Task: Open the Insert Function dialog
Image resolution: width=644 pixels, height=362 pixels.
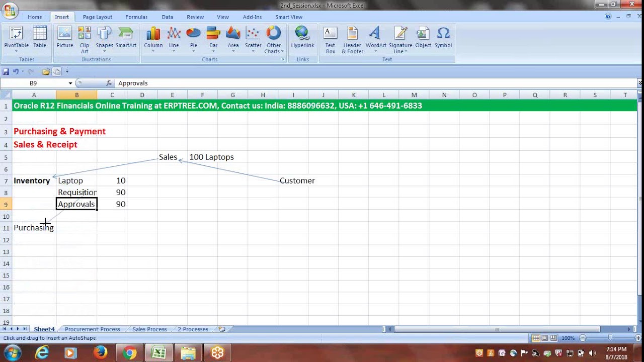Action: click(109, 83)
